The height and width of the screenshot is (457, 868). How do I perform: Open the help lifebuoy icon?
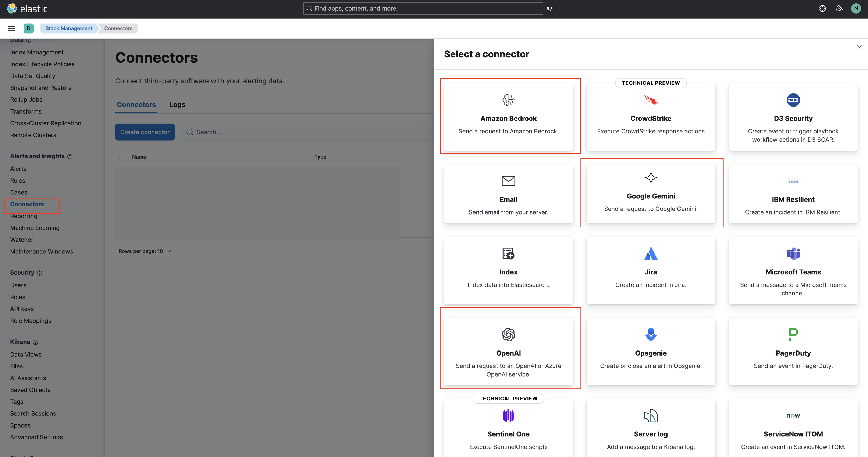pyautogui.click(x=822, y=8)
